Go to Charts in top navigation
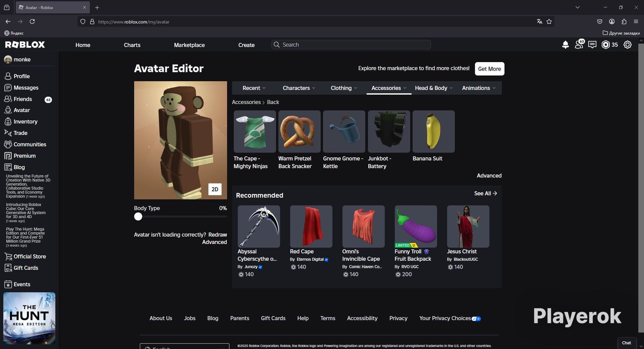 (132, 45)
